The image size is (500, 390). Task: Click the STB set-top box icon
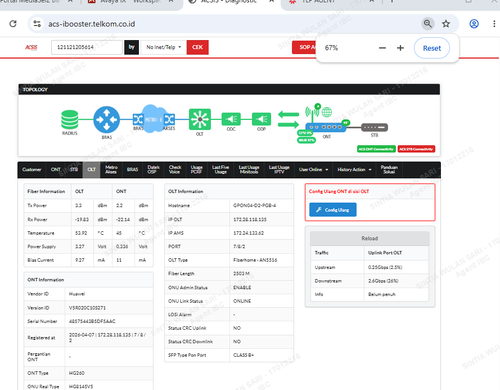pos(375,127)
